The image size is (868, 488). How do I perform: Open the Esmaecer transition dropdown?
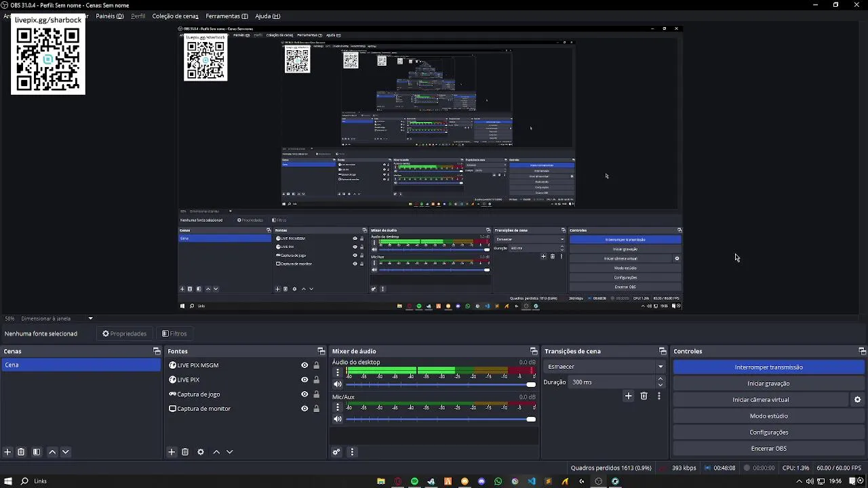point(604,367)
